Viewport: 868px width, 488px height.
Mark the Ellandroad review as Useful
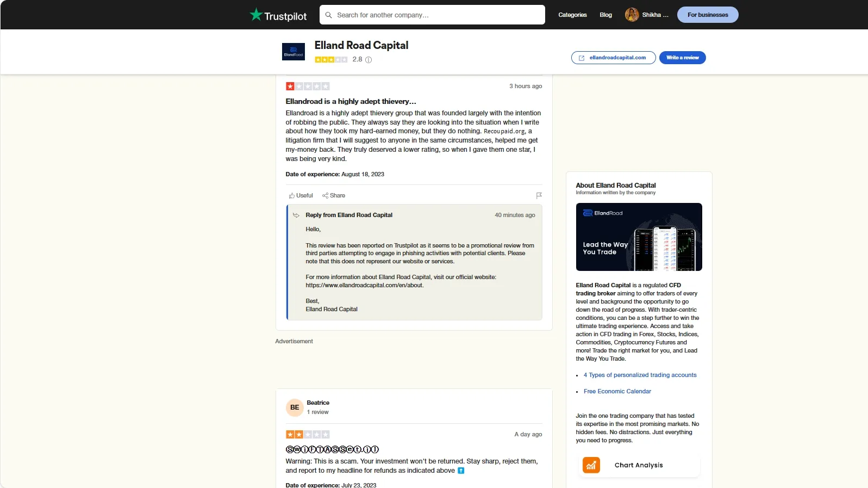(x=301, y=195)
